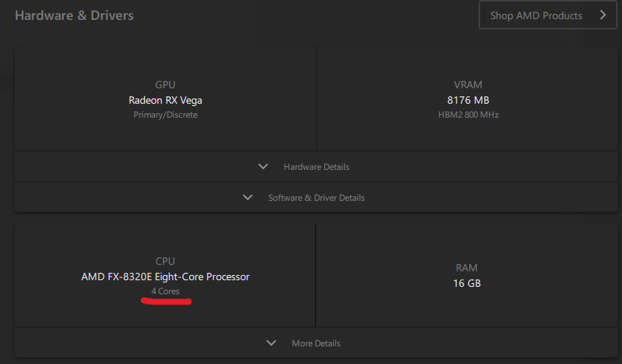The width and height of the screenshot is (622, 364).
Task: Click the CPU label in the lower tile
Action: 165,262
